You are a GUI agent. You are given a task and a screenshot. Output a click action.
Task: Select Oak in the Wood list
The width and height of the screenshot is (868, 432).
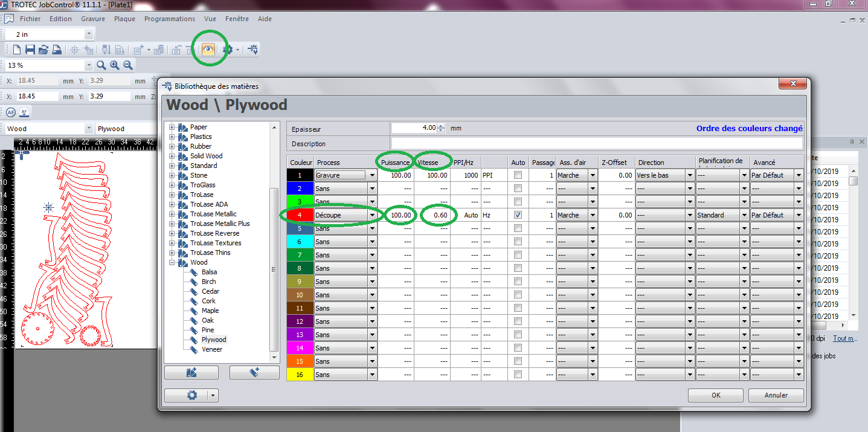[208, 320]
